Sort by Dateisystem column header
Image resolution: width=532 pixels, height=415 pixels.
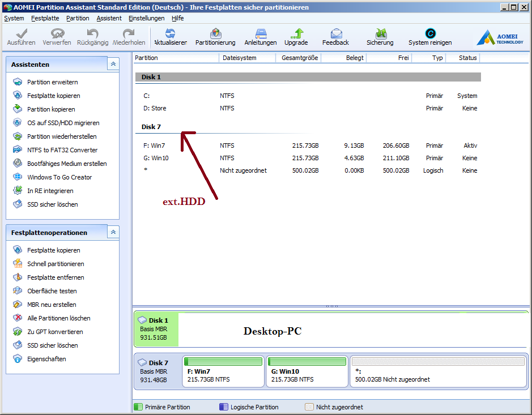248,58
